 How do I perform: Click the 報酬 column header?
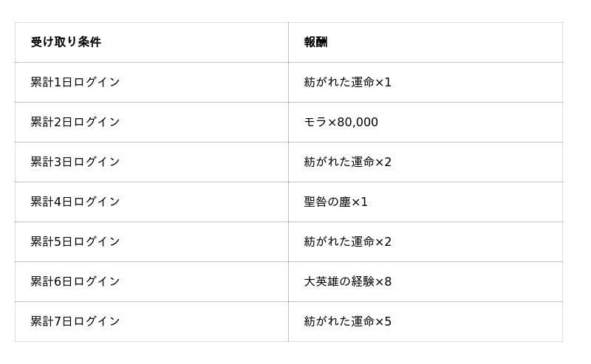(x=315, y=42)
